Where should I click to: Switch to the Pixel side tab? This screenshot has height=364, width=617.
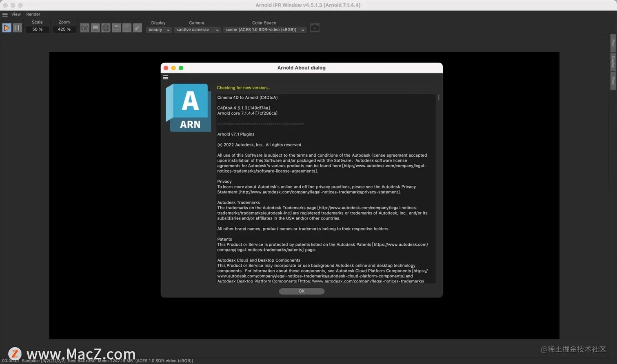tap(613, 80)
